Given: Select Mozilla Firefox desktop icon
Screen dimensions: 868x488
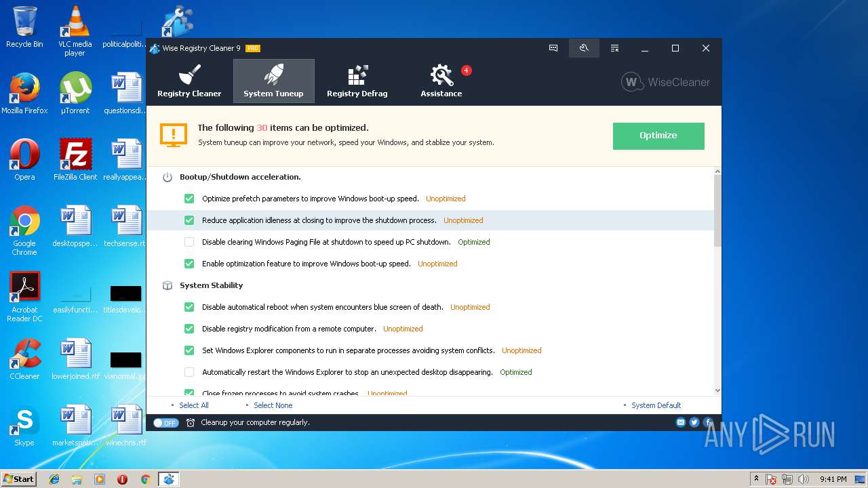Looking at the screenshot, I should coord(24,94).
